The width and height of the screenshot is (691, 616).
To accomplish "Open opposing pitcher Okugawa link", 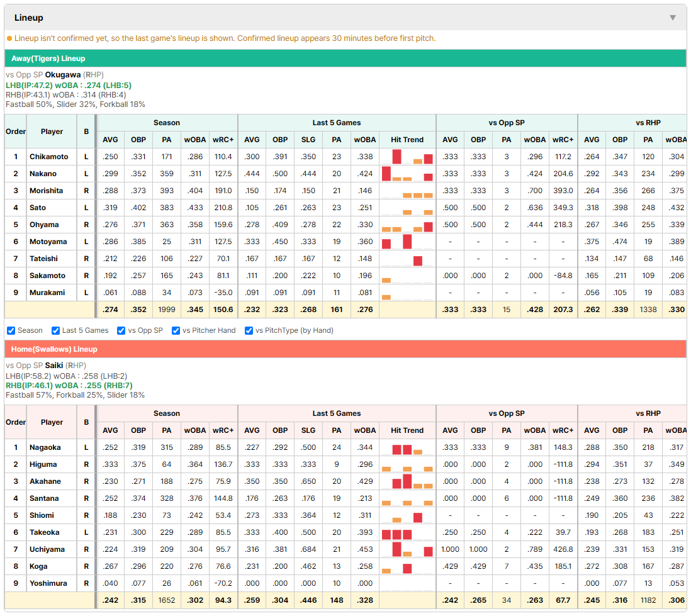I will click(x=62, y=75).
